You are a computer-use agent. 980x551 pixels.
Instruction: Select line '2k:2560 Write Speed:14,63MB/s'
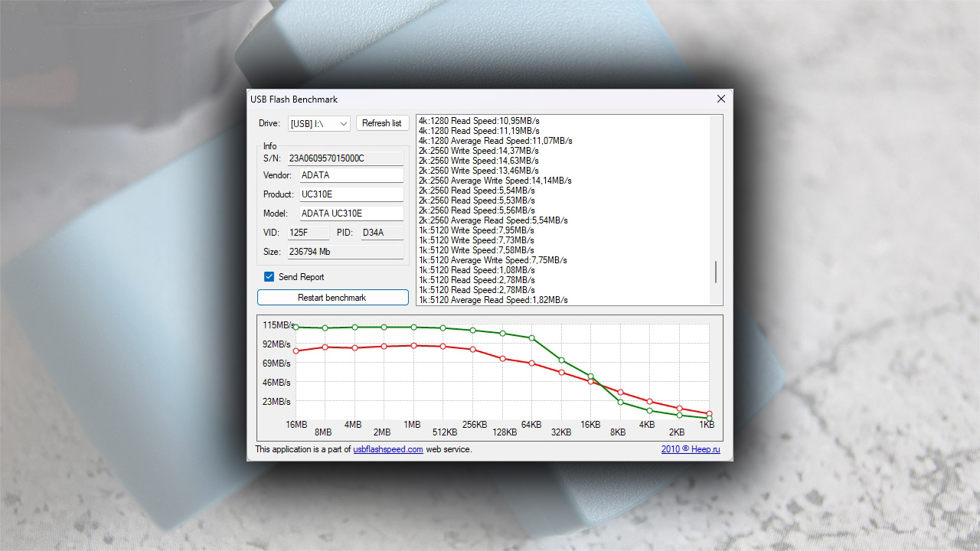tap(479, 161)
